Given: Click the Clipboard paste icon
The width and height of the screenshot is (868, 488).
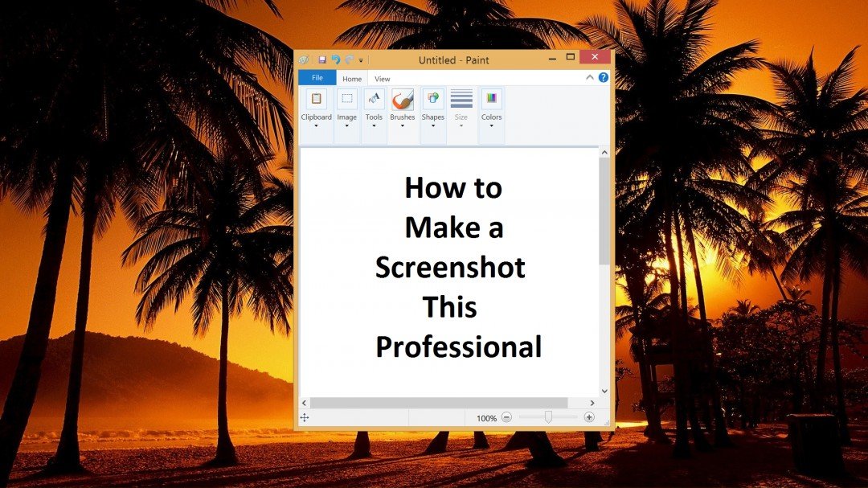Looking at the screenshot, I should (x=316, y=97).
